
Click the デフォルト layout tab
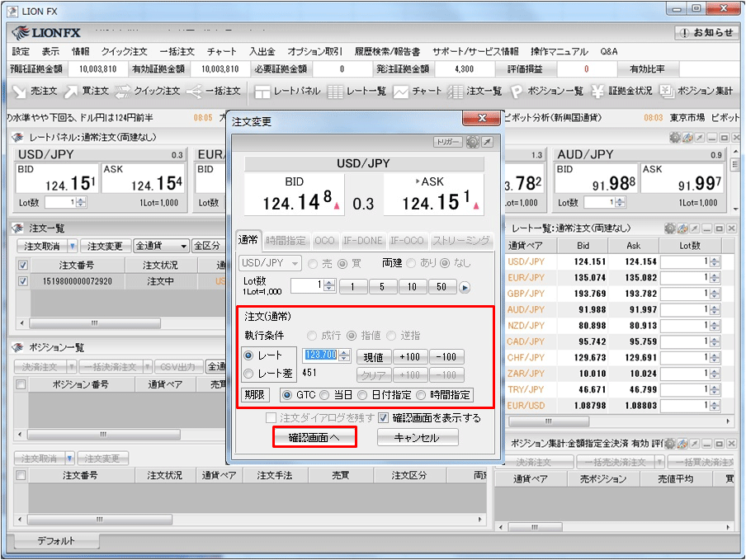pos(56,541)
